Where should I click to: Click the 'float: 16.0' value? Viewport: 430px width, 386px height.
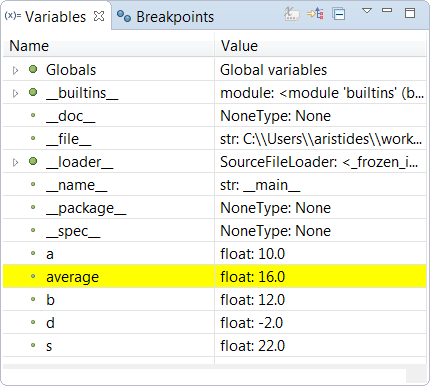click(x=252, y=277)
